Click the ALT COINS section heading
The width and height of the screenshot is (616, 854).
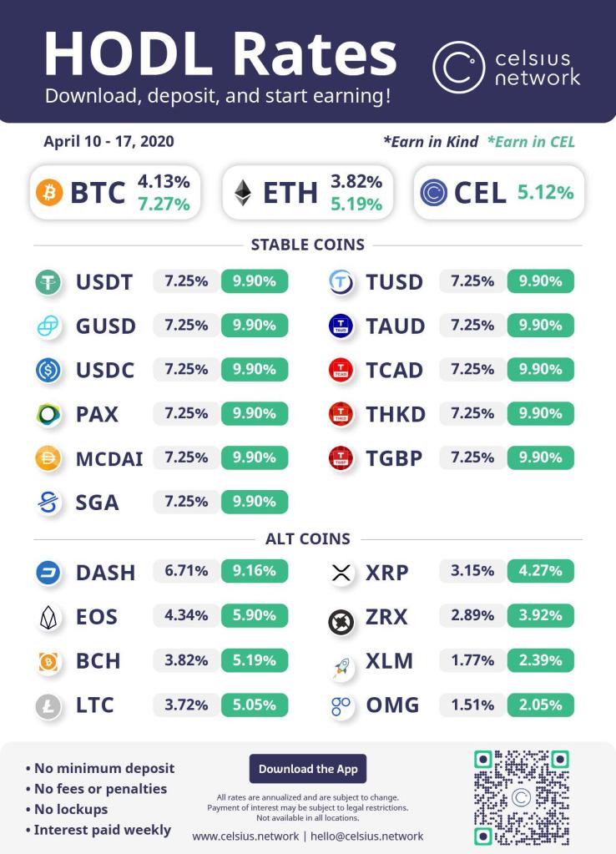click(307, 538)
